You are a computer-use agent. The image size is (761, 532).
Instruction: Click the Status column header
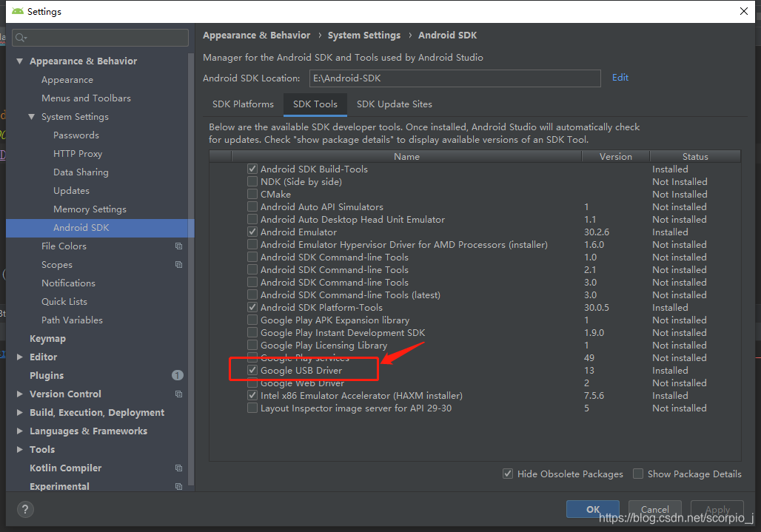(x=695, y=157)
